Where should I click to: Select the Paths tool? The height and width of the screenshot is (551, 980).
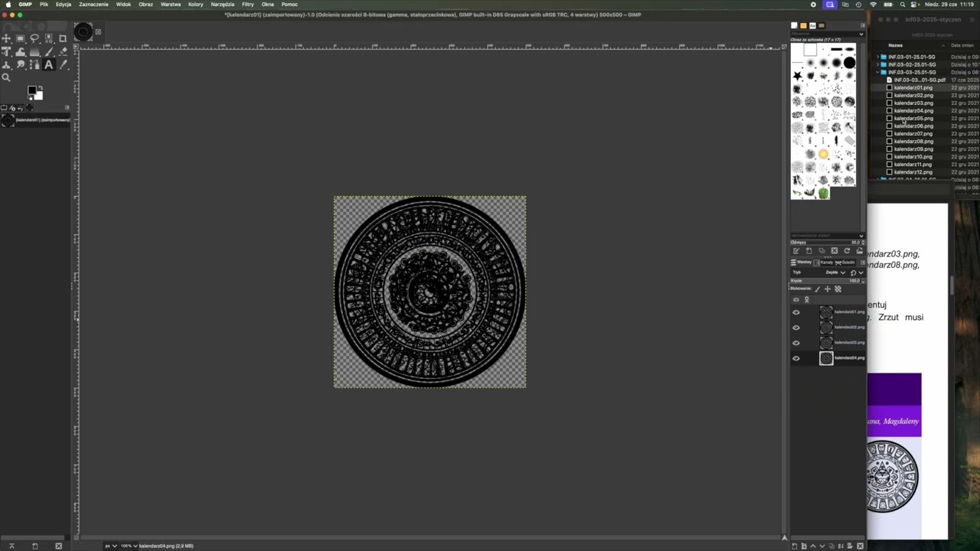tap(34, 65)
